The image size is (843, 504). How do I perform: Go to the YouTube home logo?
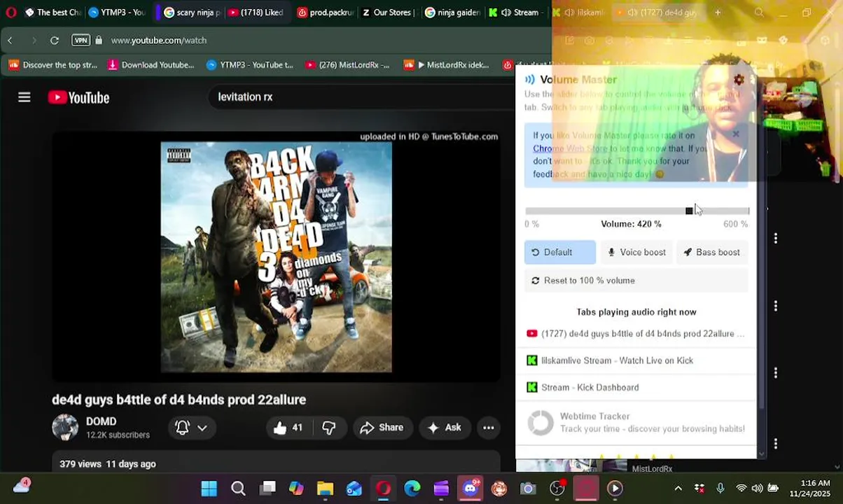tap(78, 98)
